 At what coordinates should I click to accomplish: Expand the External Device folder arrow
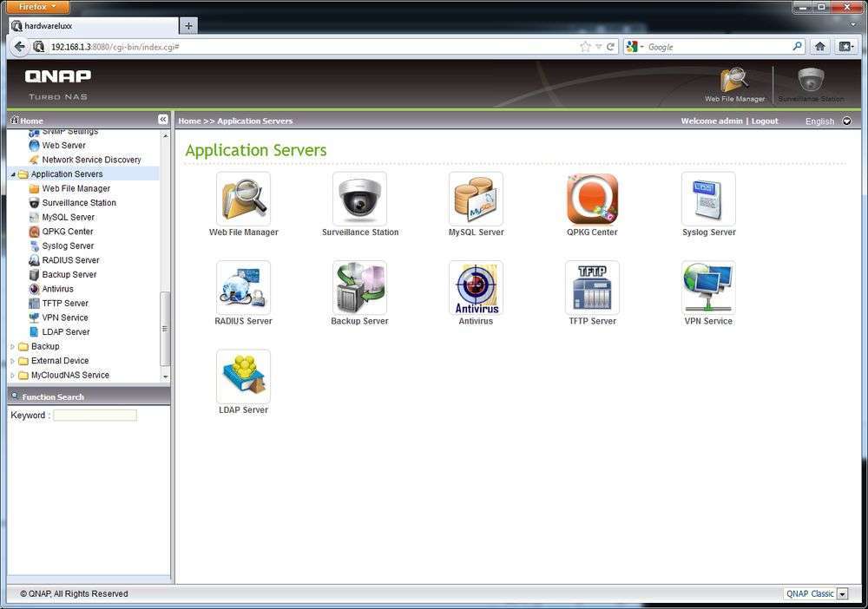[x=13, y=361]
